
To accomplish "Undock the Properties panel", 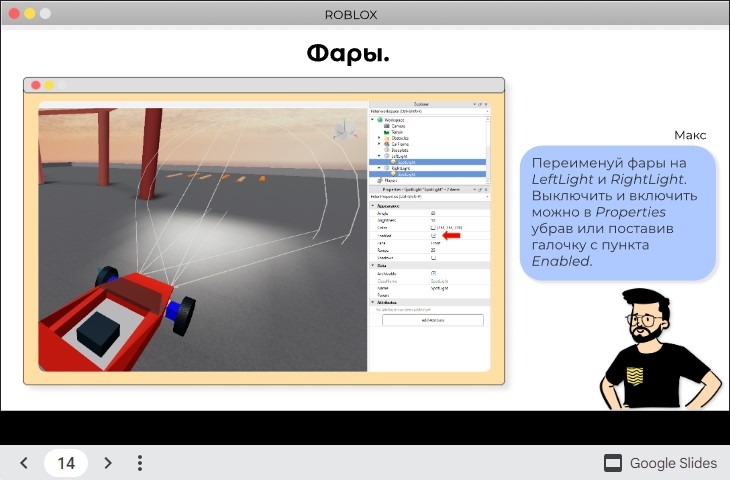I will tap(480, 189).
